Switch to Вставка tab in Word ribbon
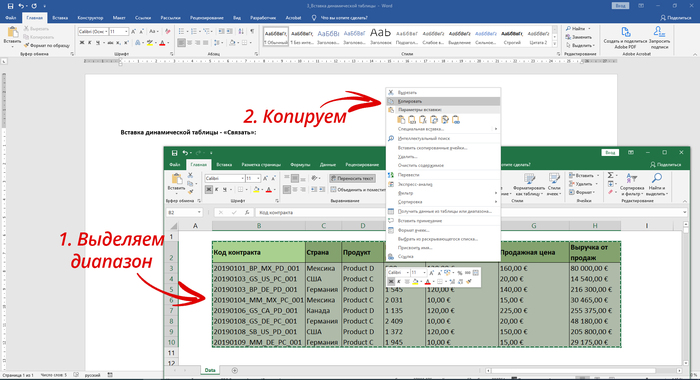This screenshot has height=380, width=700. [x=60, y=18]
